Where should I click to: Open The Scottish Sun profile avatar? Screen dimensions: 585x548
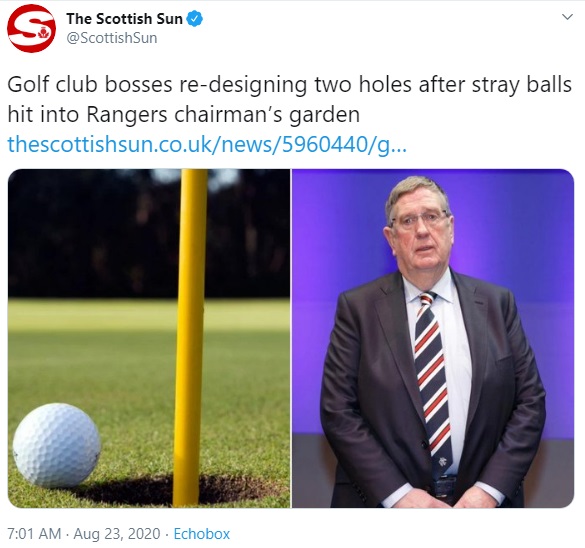coord(31,28)
